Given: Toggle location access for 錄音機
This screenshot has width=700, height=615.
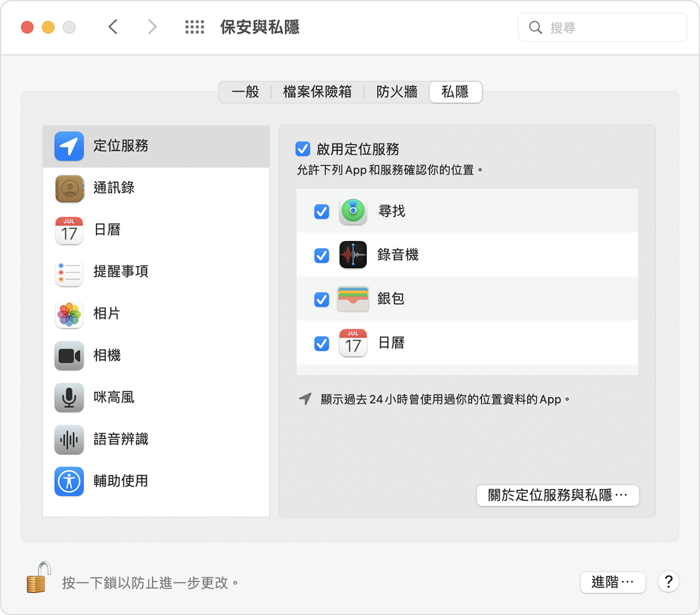Looking at the screenshot, I should pos(321,255).
